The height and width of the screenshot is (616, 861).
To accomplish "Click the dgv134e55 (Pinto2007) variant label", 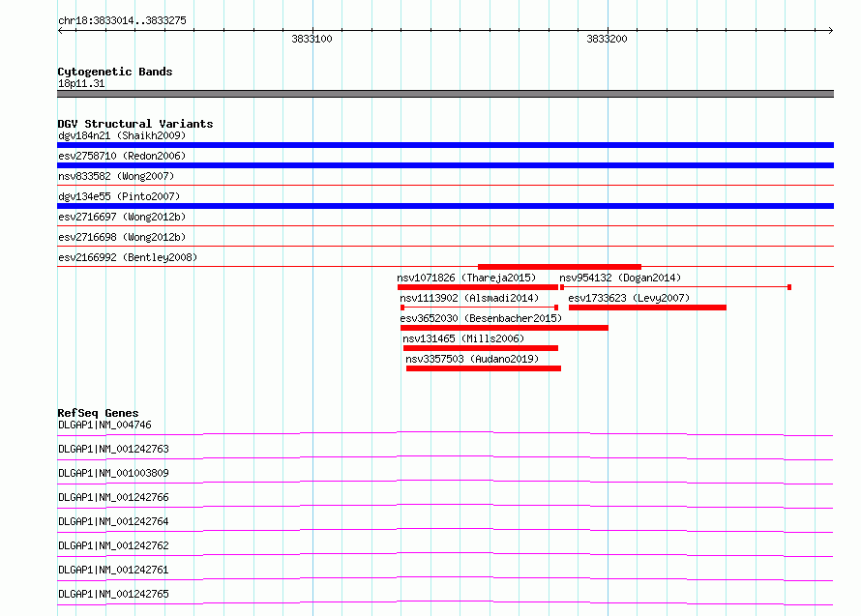I will [x=119, y=196].
